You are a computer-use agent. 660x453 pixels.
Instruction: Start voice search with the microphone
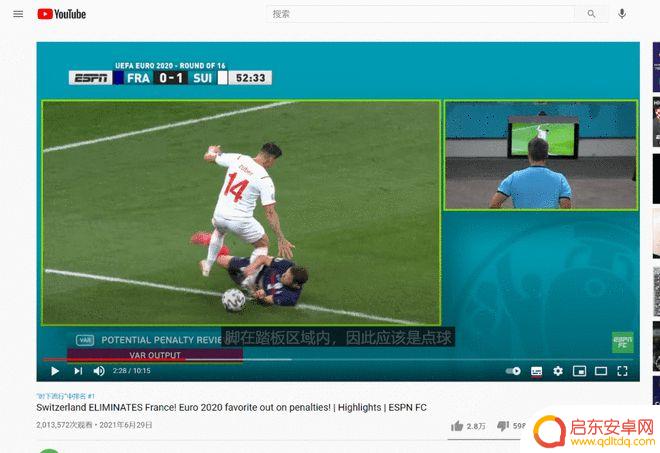coord(622,14)
